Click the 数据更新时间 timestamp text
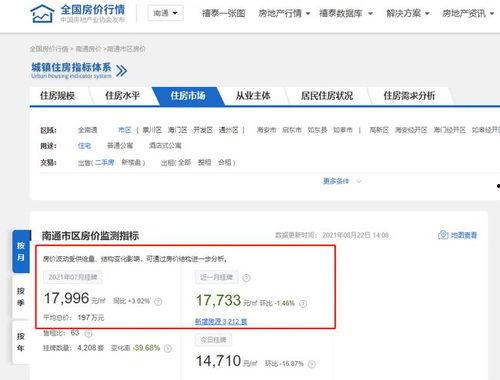 332,235
